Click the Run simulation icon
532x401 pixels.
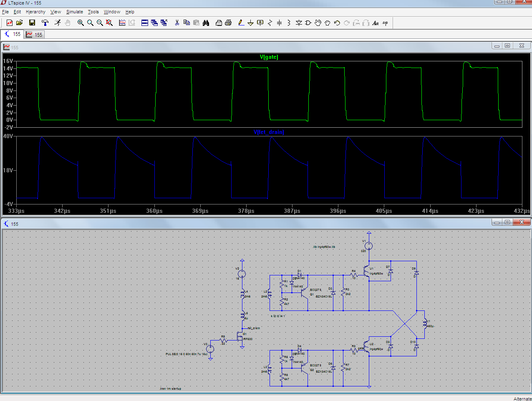[x=58, y=23]
